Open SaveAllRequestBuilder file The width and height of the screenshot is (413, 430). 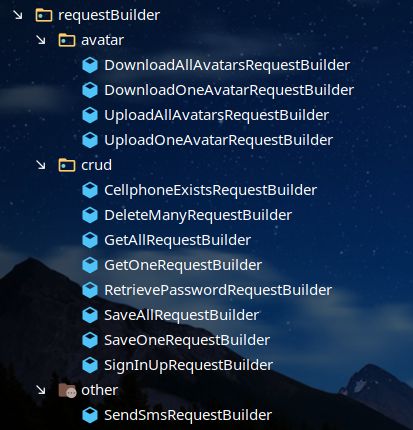181,315
